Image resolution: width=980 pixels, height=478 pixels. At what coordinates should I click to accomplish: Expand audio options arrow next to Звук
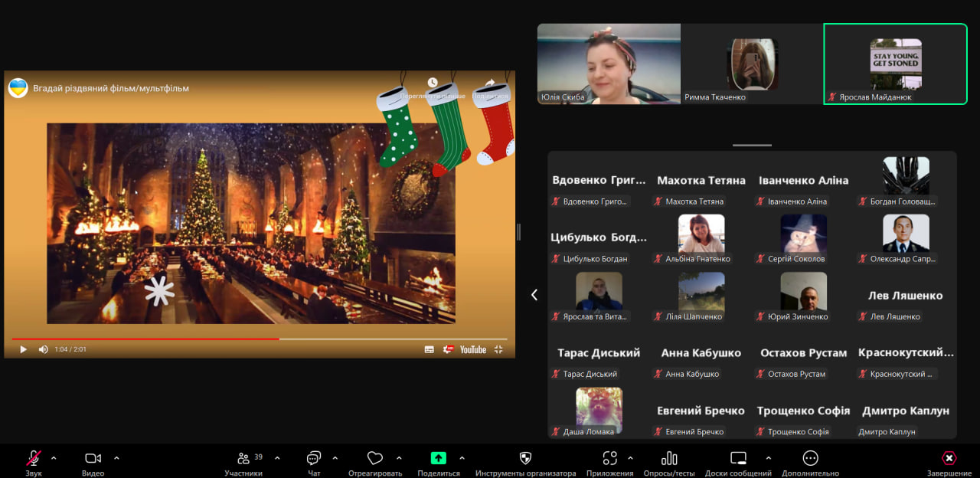[x=54, y=458]
